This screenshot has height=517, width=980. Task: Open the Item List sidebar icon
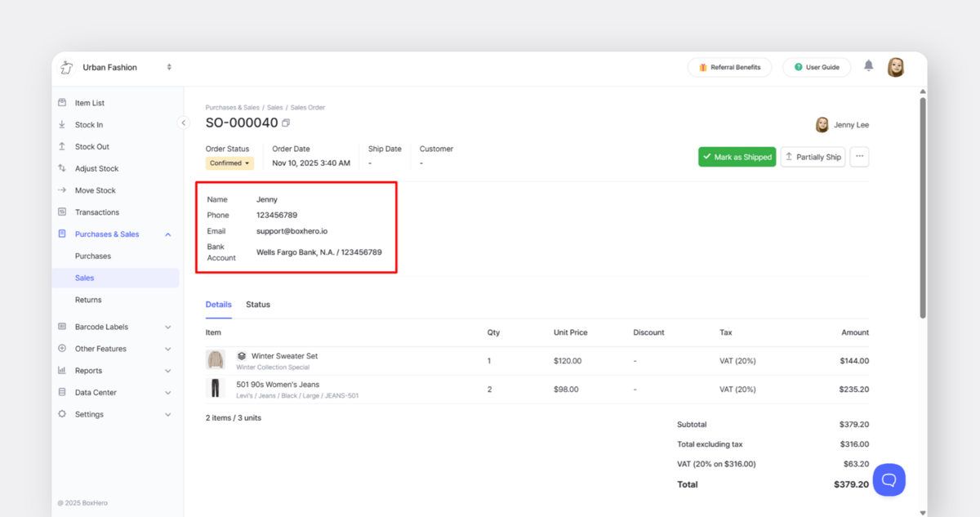coord(62,102)
